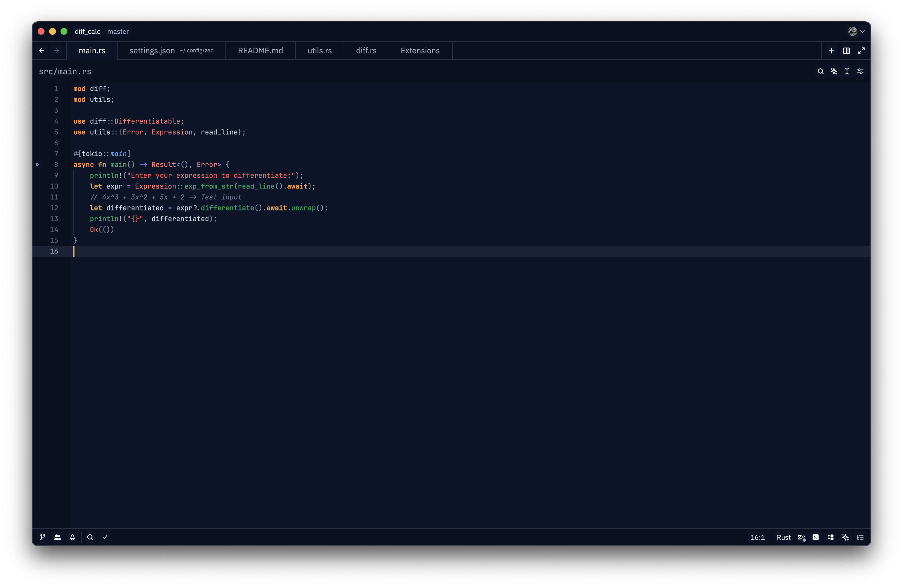Click 'read_line' in the use statement

tap(219, 132)
